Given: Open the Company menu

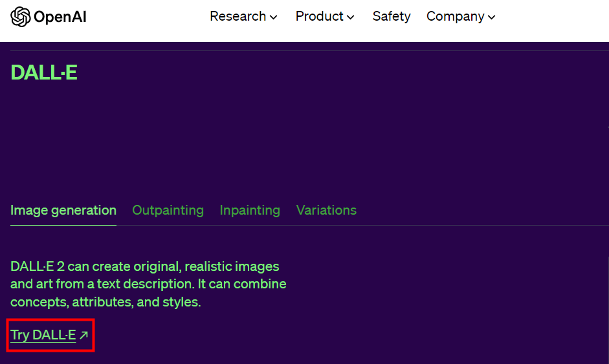Looking at the screenshot, I should coord(461,16).
